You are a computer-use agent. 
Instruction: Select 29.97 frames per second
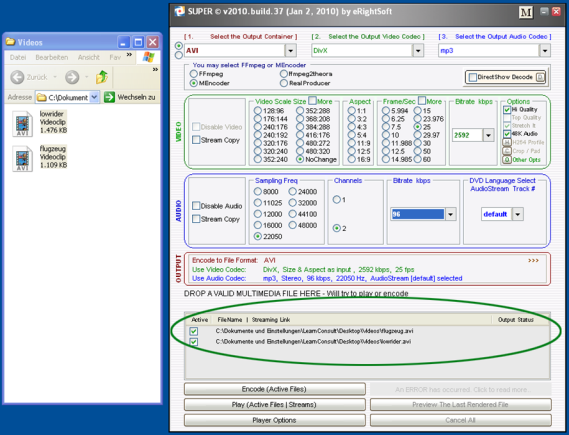[418, 135]
